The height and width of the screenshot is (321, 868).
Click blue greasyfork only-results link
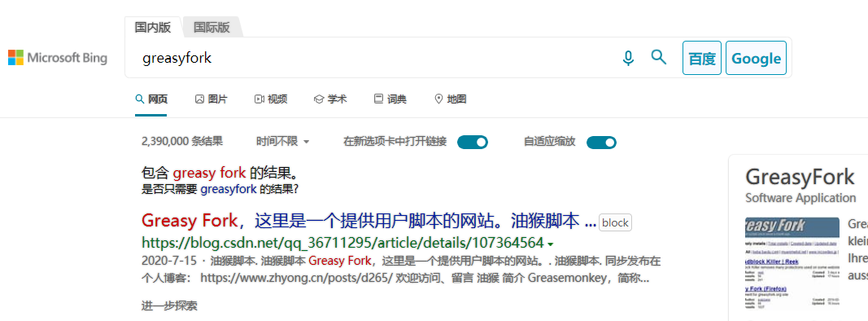[x=228, y=189]
